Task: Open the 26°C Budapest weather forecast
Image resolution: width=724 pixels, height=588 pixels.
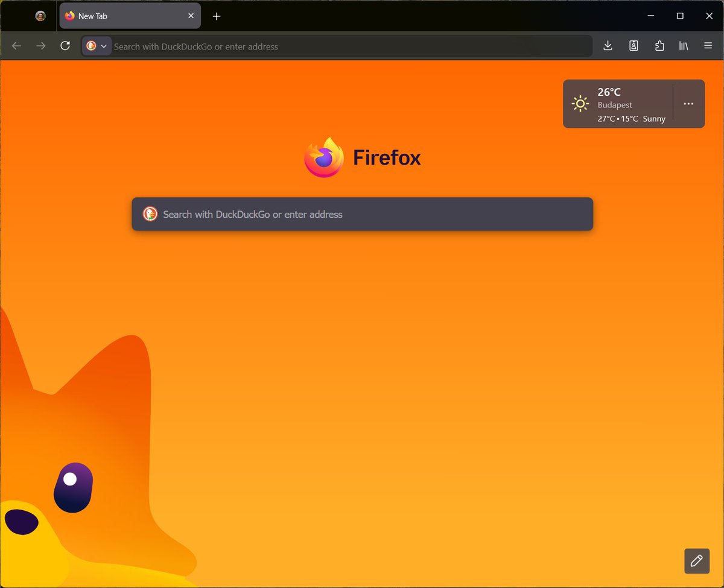Action: [x=618, y=104]
